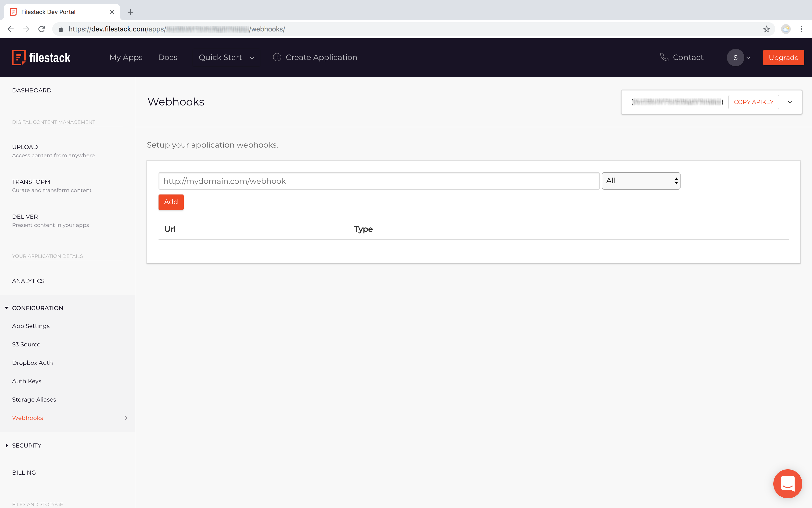Click the Contact link
This screenshot has height=508, width=812.
pyautogui.click(x=688, y=58)
